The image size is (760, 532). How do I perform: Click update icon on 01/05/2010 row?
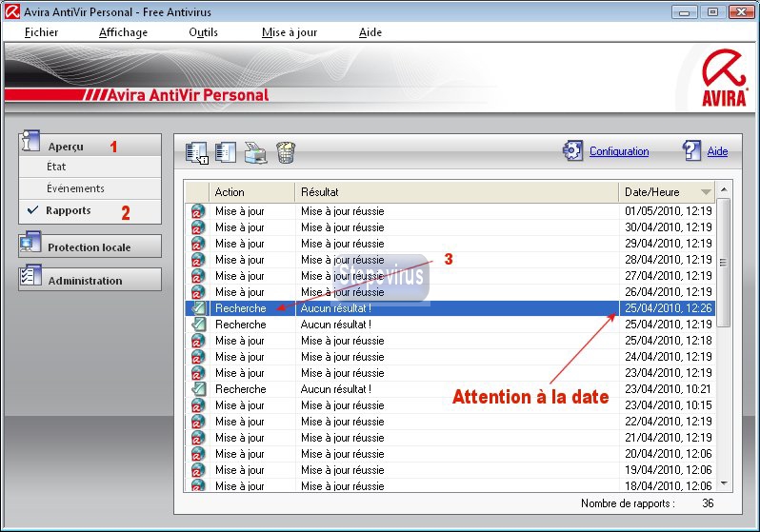[198, 211]
